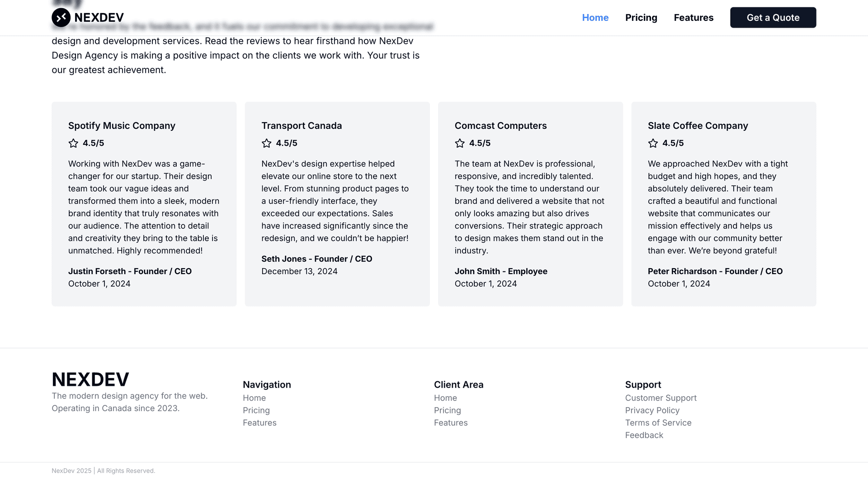The width and height of the screenshot is (868, 479).
Task: Click the footer Navigation column heading
Action: coord(267,384)
